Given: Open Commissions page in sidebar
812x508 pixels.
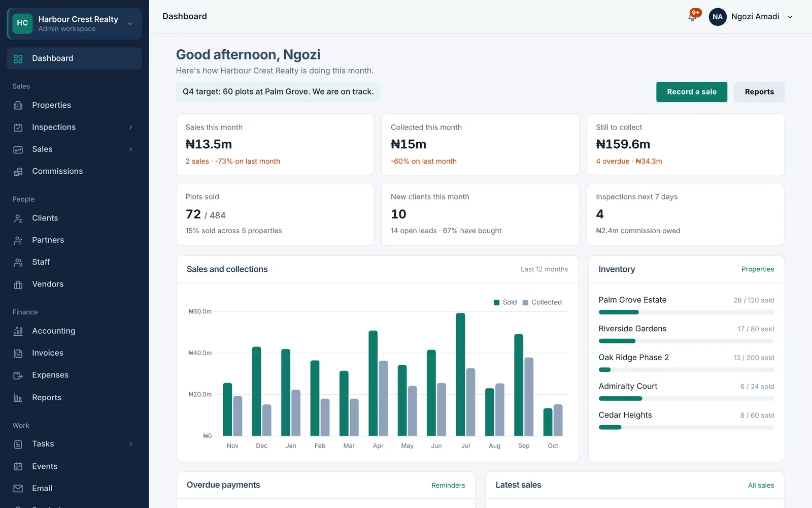Looking at the screenshot, I should 75,171.
